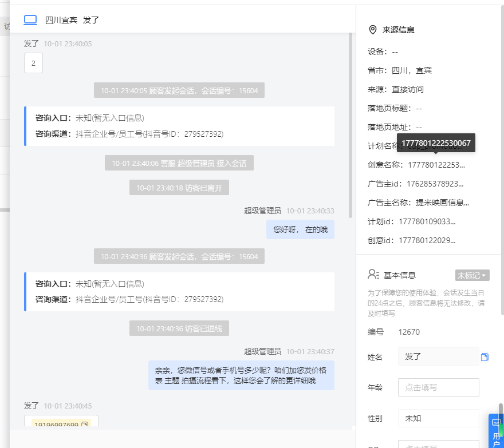Image resolution: width=504 pixels, height=448 pixels.
Task: Click the 年龄 点击填写 input field
Action: (439, 387)
